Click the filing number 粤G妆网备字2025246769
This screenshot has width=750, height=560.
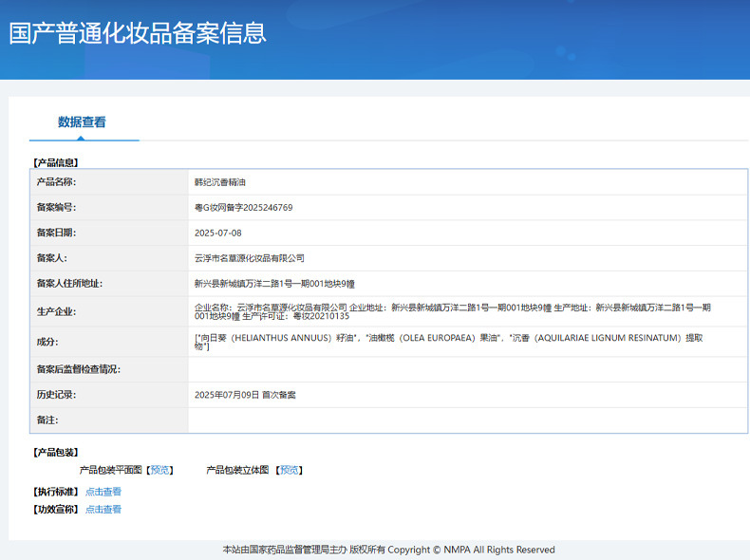[243, 207]
